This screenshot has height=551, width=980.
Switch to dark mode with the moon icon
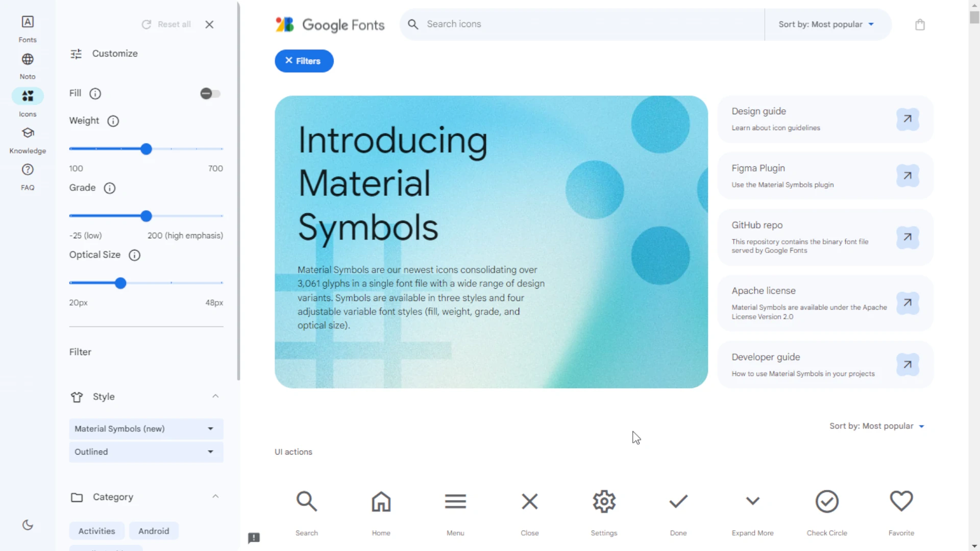(27, 525)
